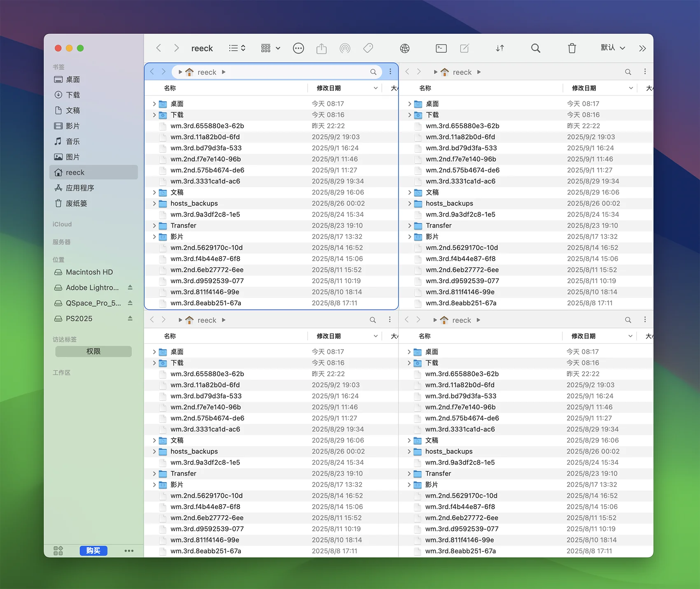Open Macintosh HD in sidebar
This screenshot has height=589, width=700.
pyautogui.click(x=93, y=272)
